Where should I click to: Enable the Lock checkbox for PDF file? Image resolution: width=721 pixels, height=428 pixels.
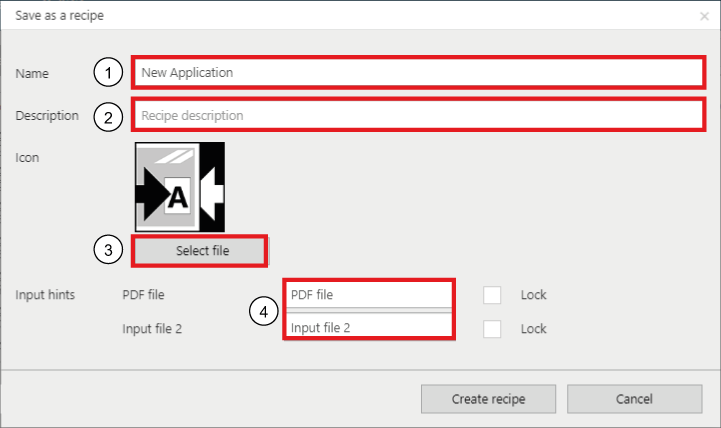point(492,295)
